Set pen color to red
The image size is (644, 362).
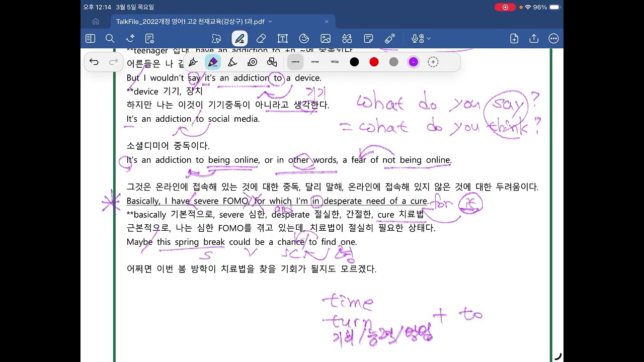[374, 62]
